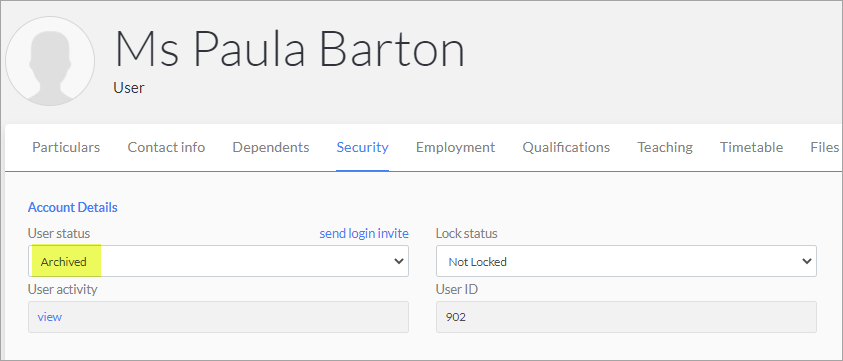This screenshot has width=843, height=361.
Task: Click the Account Details section heading
Action: point(73,207)
